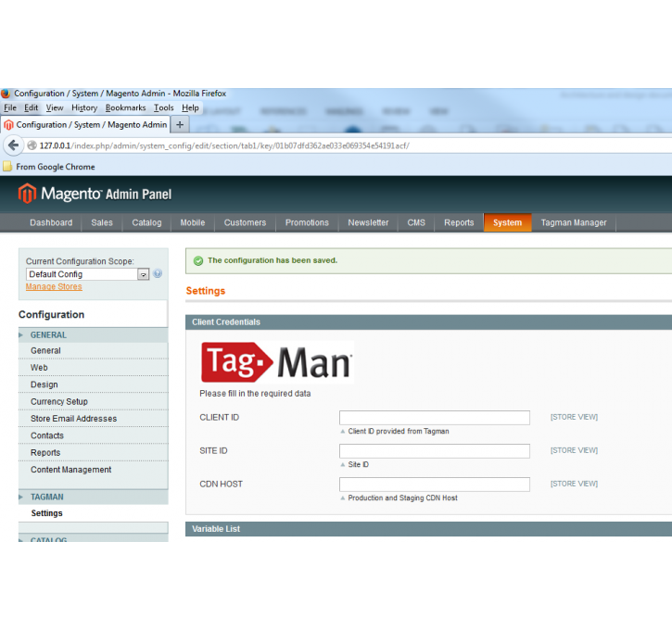Image resolution: width=672 pixels, height=630 pixels.
Task: Open Store Email Addresses configuration page
Action: click(x=93, y=419)
